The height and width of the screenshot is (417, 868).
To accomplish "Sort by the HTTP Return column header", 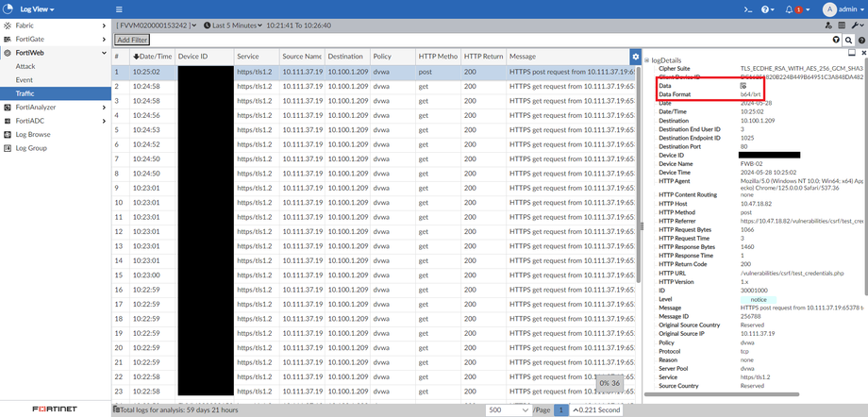I will click(483, 57).
